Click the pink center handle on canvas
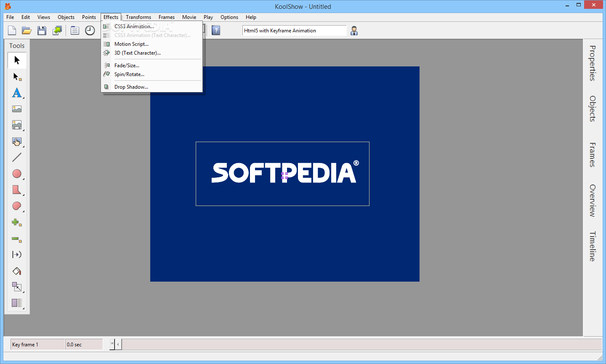Viewport: 606px width, 364px height. (284, 175)
